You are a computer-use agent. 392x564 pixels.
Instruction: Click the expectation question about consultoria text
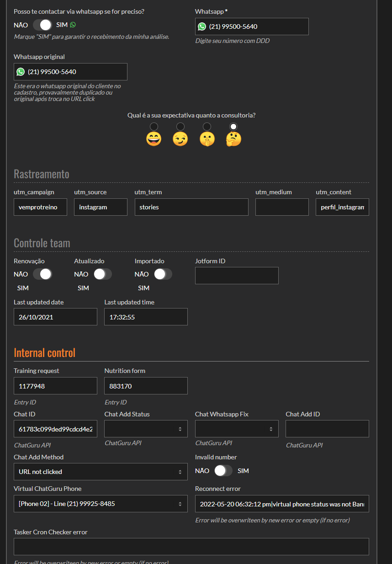[x=191, y=115]
